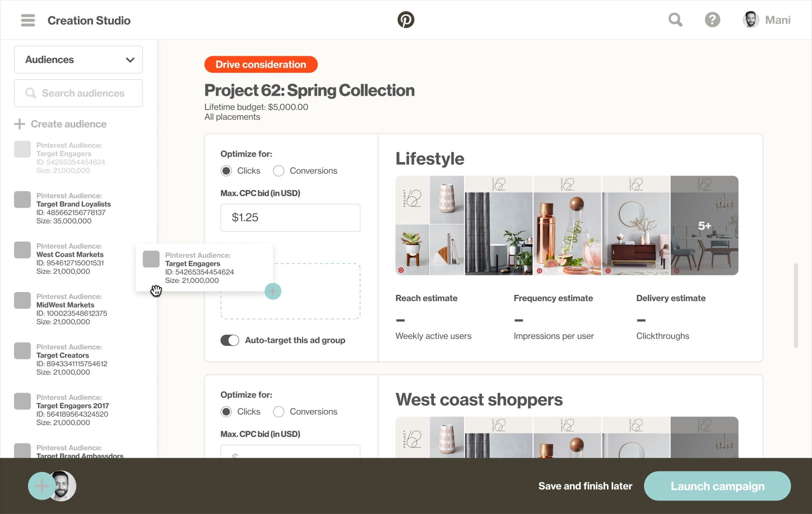The width and height of the screenshot is (812, 514).
Task: Expand the Audiences dropdown
Action: coord(78,60)
